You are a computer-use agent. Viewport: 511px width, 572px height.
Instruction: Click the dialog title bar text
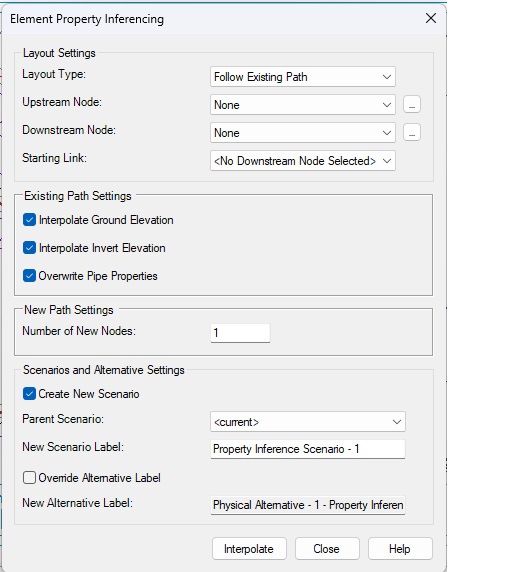[87, 19]
